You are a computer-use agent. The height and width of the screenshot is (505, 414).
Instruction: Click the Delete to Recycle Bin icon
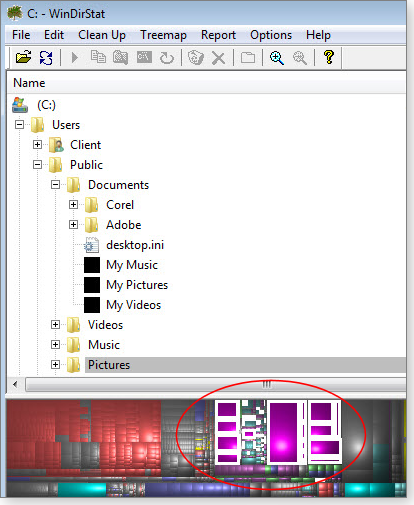pyautogui.click(x=196, y=57)
